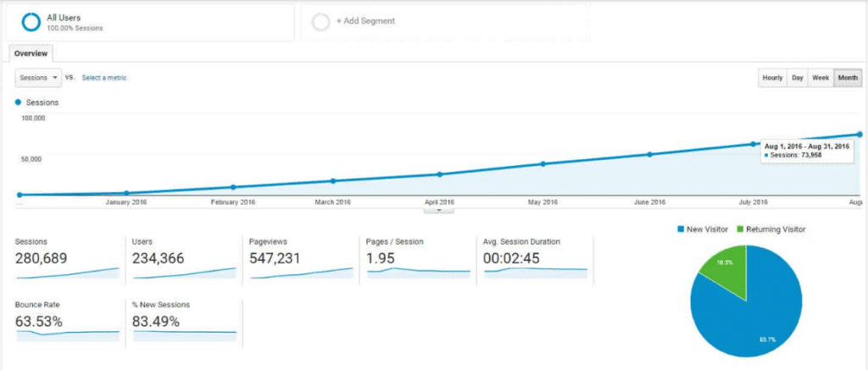Click the April 2016 data point
868x370 pixels.
point(440,174)
